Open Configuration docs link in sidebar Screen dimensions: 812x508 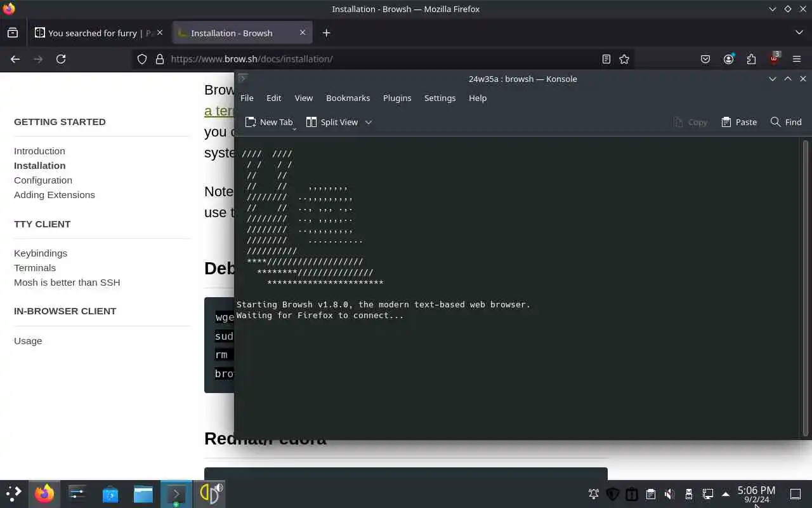coord(43,180)
